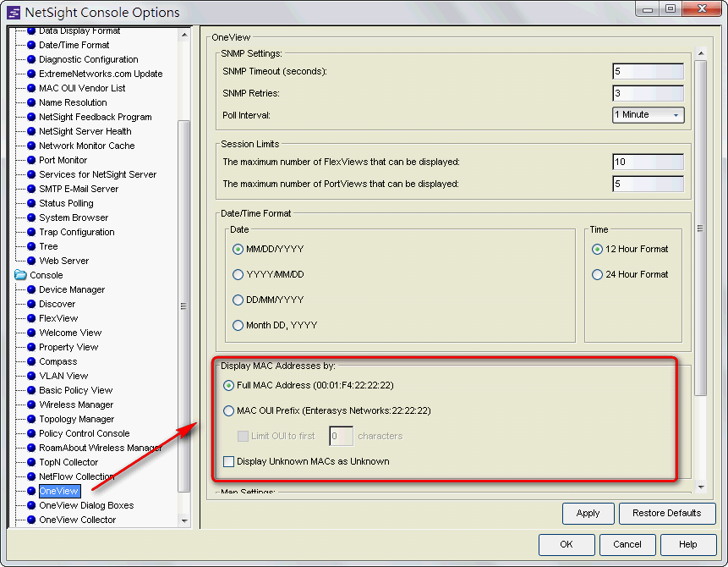The width and height of the screenshot is (728, 567).
Task: Select Tree options entry
Action: coord(48,247)
